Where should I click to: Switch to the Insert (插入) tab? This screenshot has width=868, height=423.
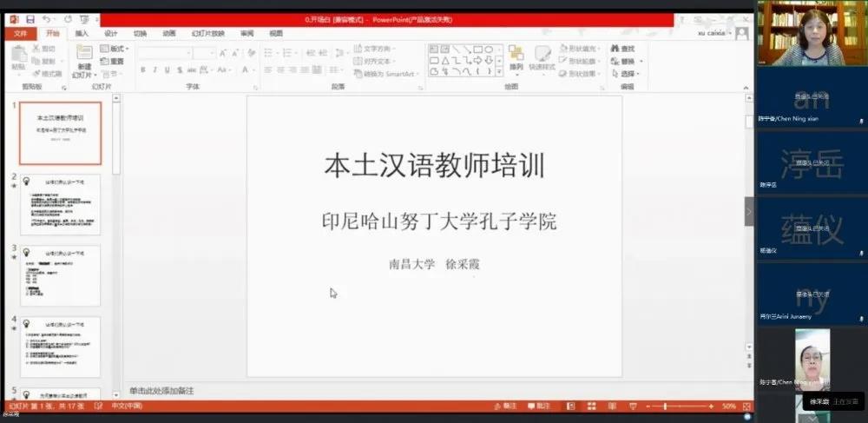pos(82,33)
